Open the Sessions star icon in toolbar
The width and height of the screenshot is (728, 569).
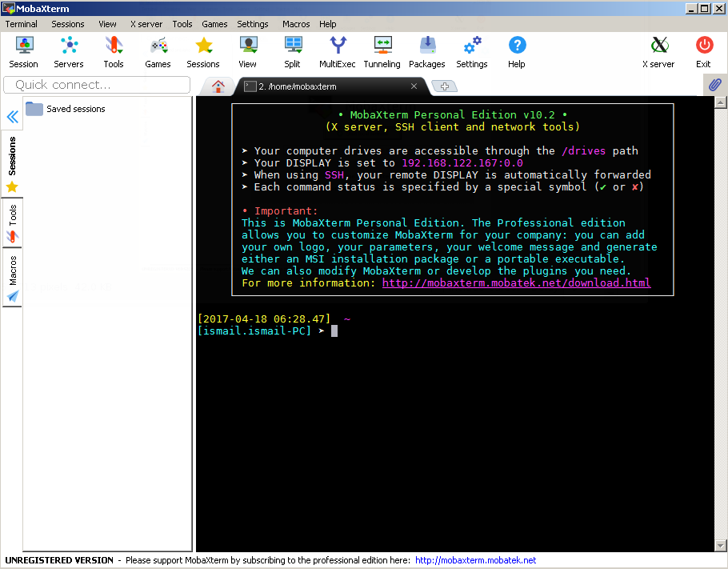203,52
